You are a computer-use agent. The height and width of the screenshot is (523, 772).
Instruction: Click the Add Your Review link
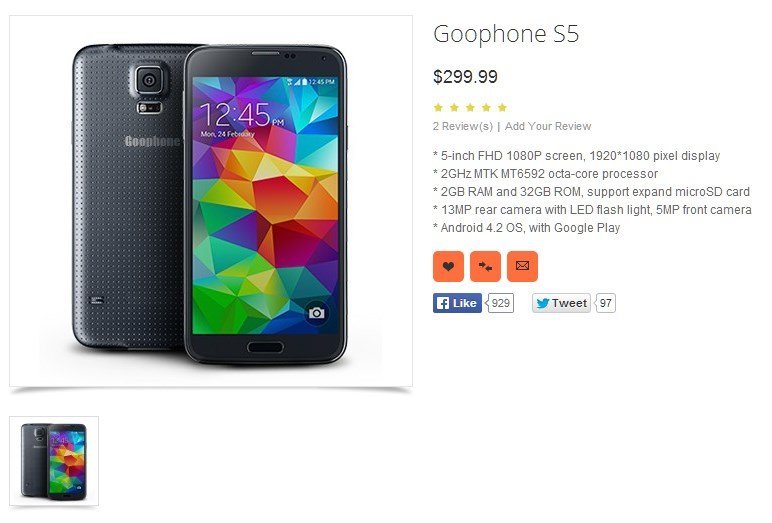tap(547, 126)
